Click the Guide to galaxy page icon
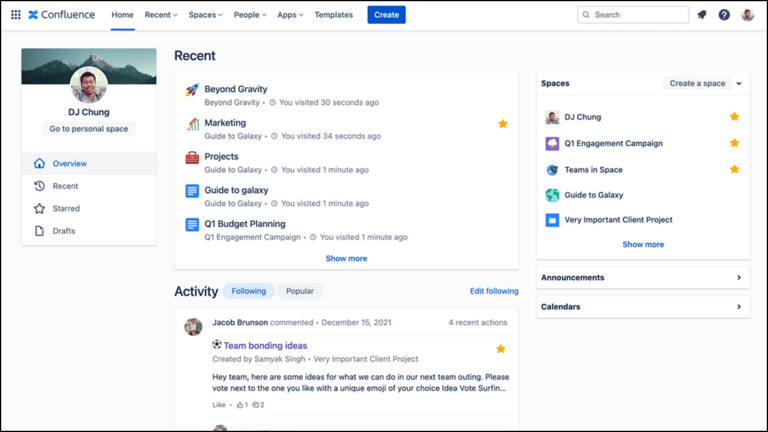768x432 pixels. [x=192, y=191]
